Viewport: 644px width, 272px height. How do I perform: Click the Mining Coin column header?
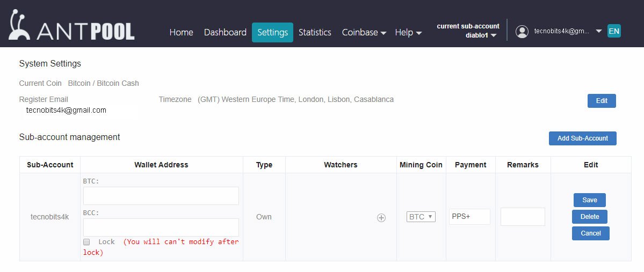[x=421, y=165]
